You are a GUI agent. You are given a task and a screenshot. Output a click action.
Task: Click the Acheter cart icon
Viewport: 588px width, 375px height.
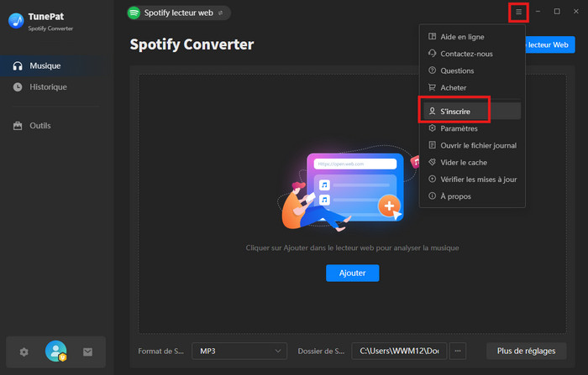point(432,87)
